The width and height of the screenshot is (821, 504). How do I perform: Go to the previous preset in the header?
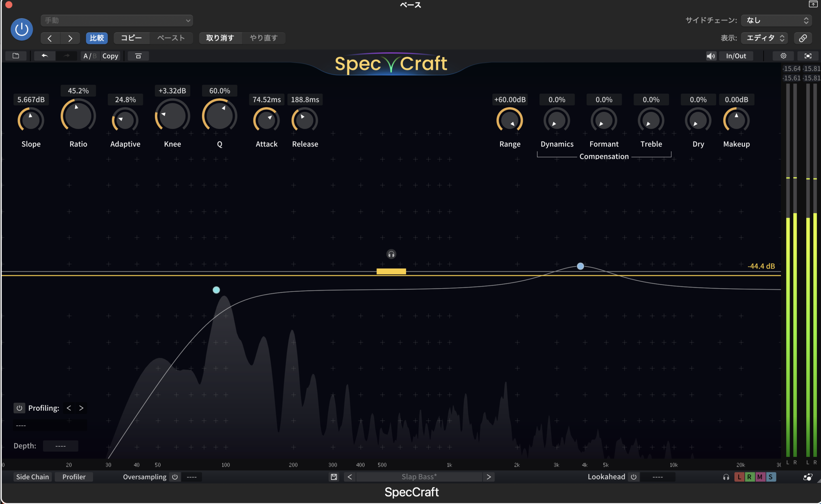(50, 38)
